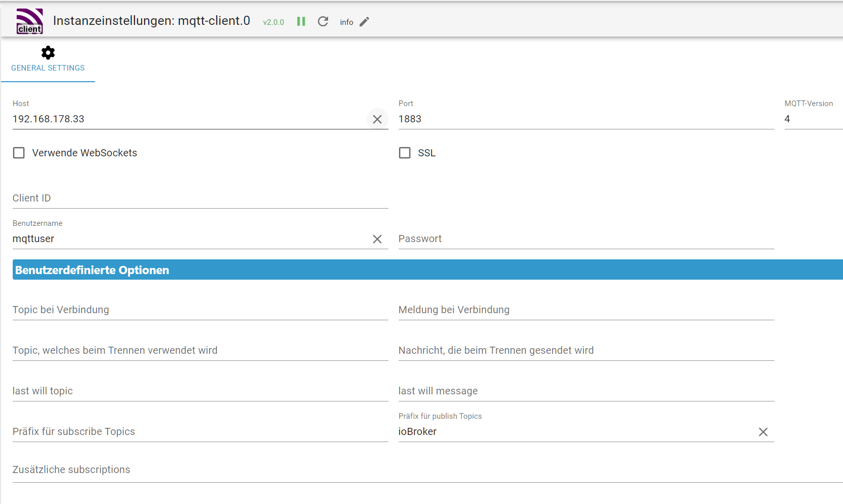Click the last will topic field
Viewport: 843px width, 504px height.
tap(201, 391)
